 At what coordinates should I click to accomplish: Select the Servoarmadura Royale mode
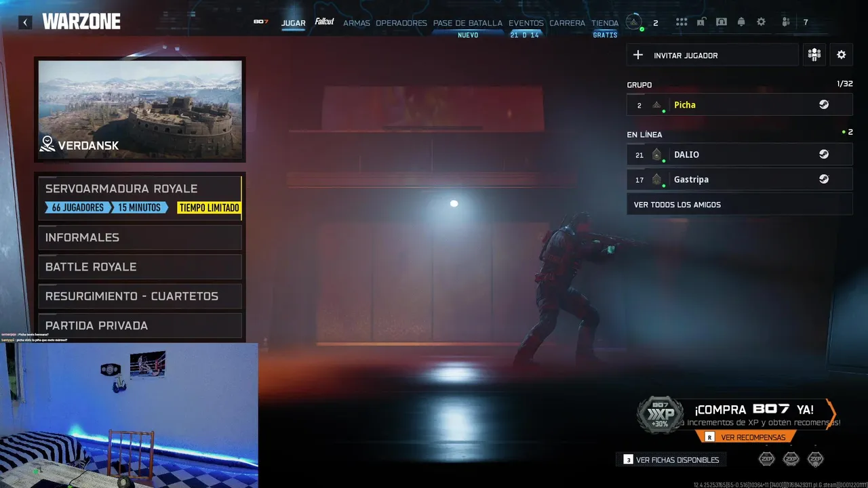[x=139, y=198]
